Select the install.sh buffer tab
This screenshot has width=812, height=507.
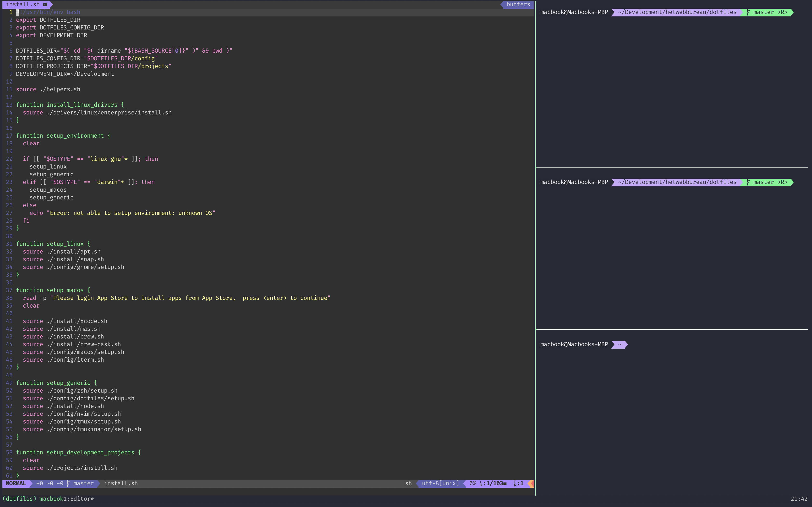[x=23, y=4]
